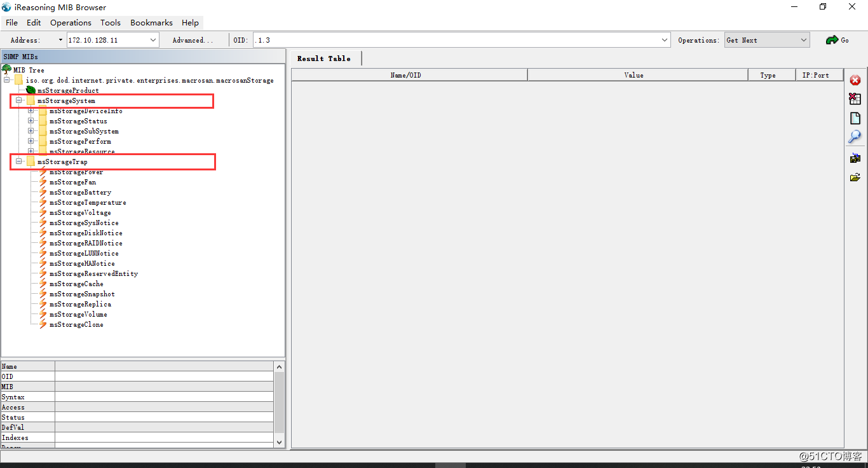Screen dimensions: 868x468
Task: Open the File menu
Action: (x=11, y=22)
